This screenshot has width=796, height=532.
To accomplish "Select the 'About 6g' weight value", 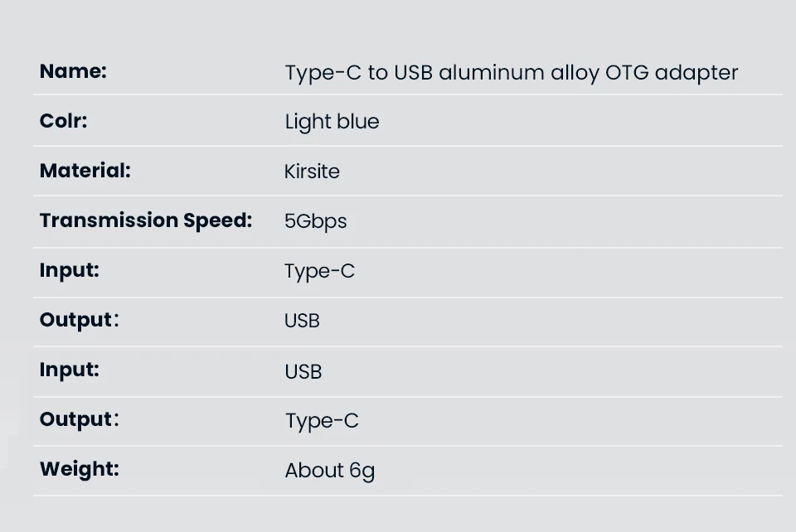I will 329,471.
